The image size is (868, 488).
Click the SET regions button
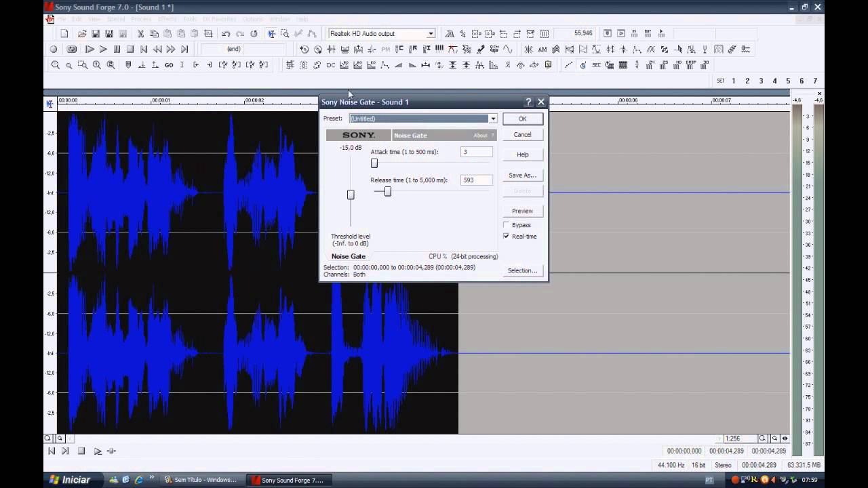click(720, 81)
